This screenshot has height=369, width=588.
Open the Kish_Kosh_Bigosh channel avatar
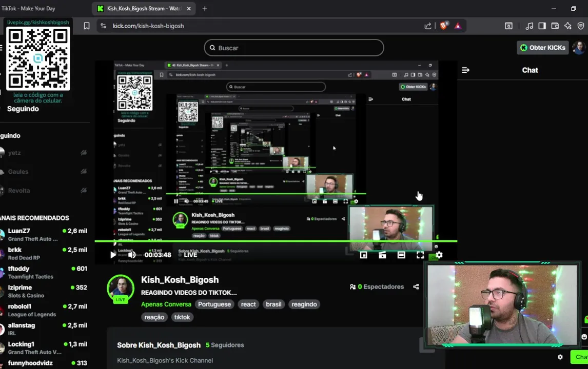(x=121, y=289)
